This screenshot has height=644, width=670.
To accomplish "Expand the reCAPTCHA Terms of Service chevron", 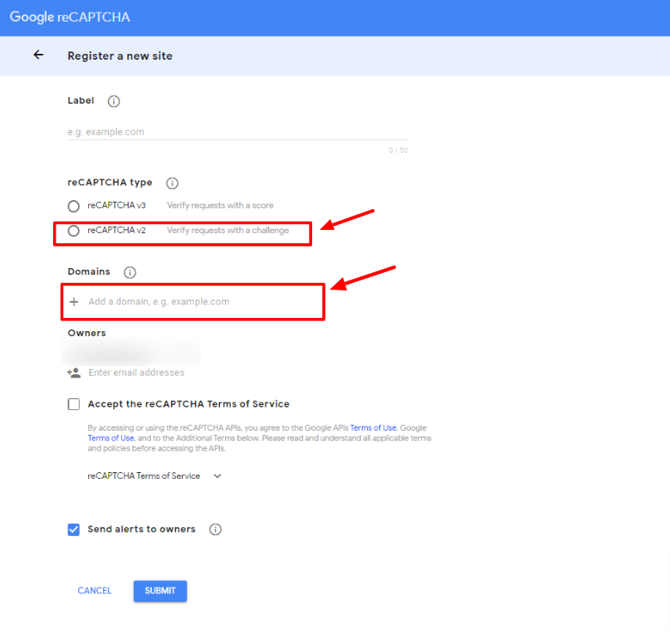I will pyautogui.click(x=218, y=476).
